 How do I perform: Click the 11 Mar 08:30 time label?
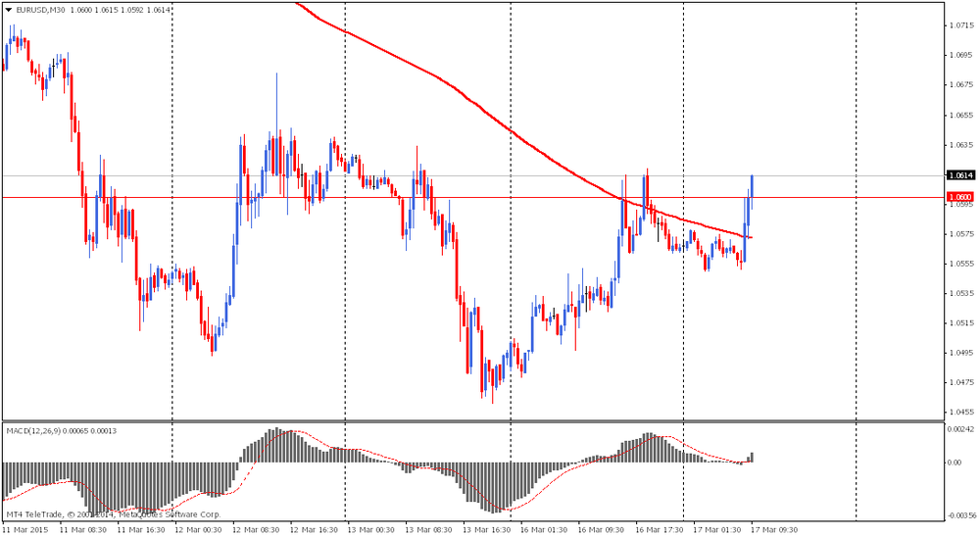[83, 530]
